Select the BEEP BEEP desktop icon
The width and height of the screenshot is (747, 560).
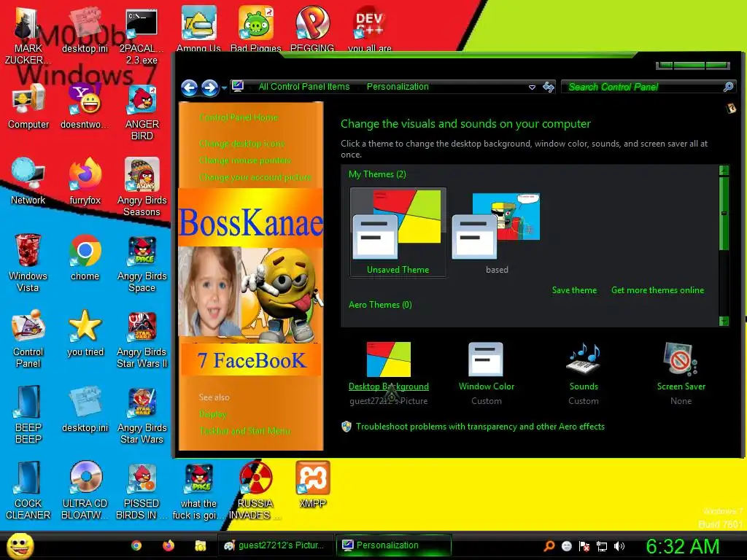28,414
